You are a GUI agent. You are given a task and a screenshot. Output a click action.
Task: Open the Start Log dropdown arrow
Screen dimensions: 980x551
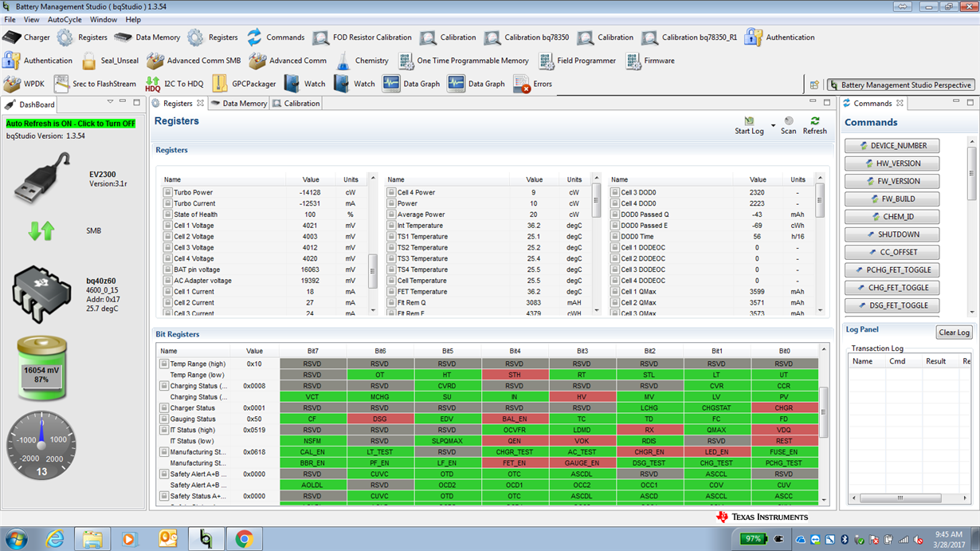pyautogui.click(x=773, y=126)
